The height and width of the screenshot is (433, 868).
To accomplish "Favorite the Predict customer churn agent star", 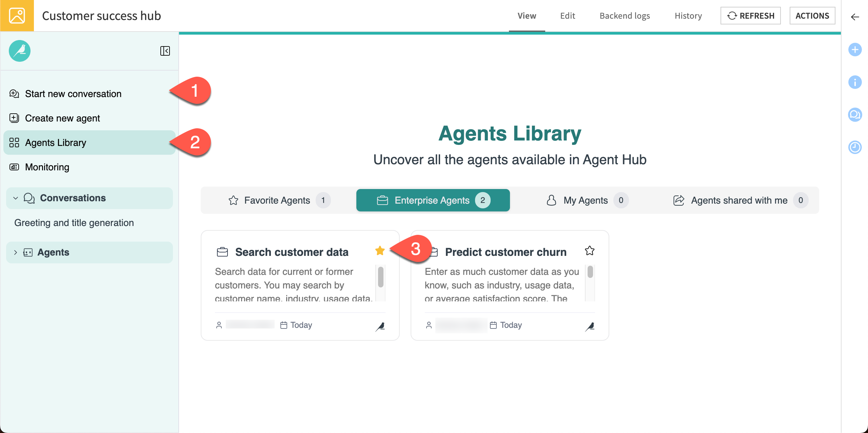I will [x=590, y=251].
